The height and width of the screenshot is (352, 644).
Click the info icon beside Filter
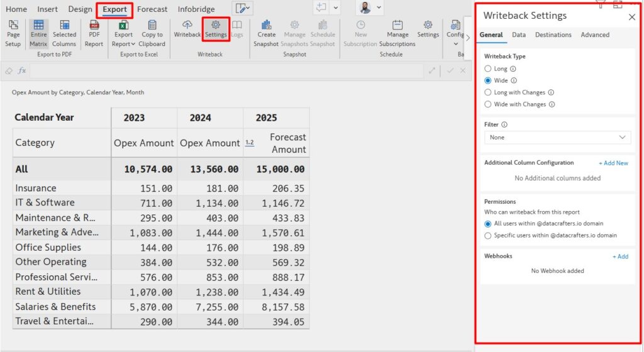tap(504, 125)
